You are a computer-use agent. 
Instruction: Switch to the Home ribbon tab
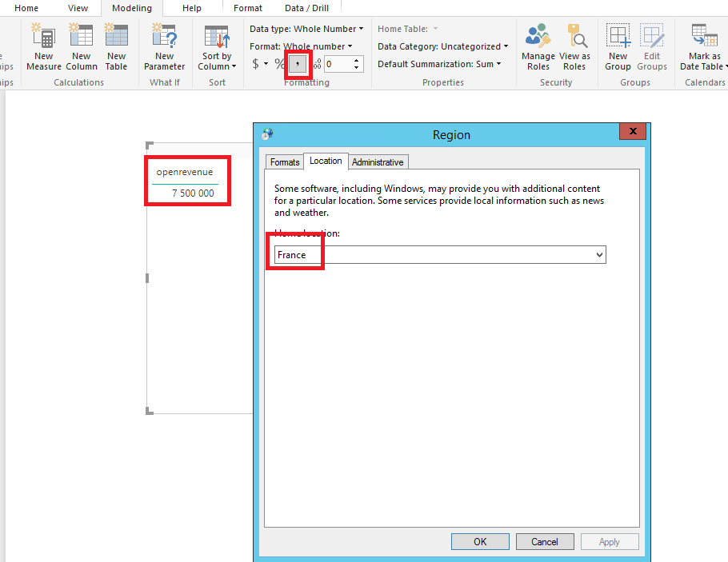click(x=26, y=8)
